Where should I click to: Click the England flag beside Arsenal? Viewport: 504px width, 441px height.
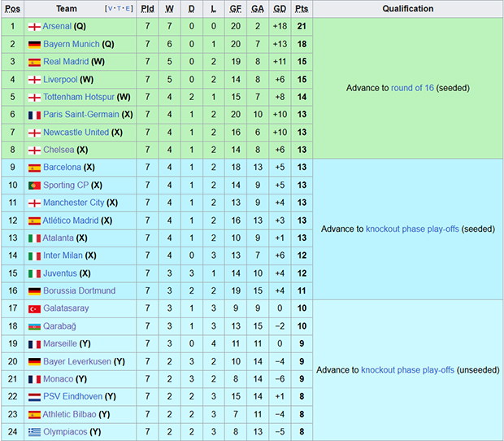pyautogui.click(x=34, y=27)
